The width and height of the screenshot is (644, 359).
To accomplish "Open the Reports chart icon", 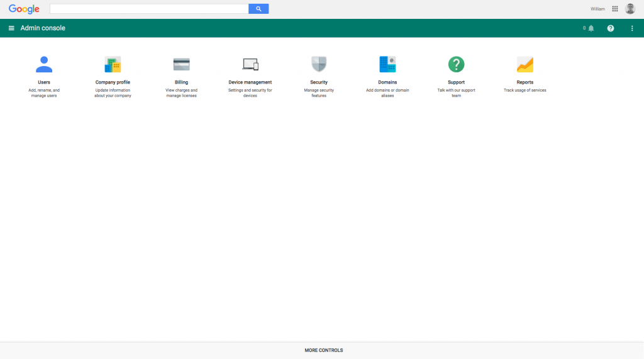I will tap(525, 64).
